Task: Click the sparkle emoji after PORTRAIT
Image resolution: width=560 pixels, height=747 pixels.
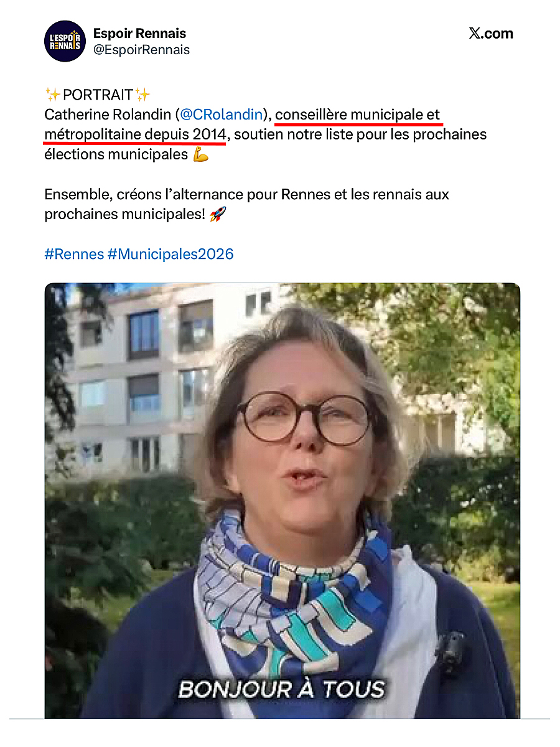Action: 142,95
